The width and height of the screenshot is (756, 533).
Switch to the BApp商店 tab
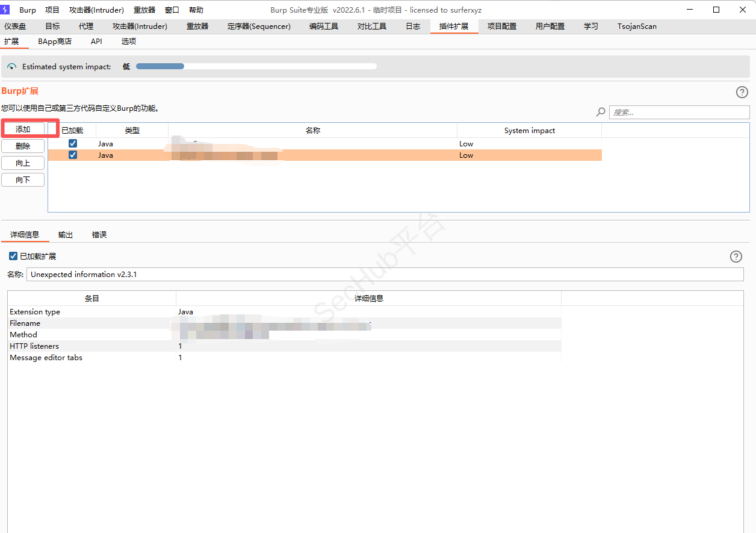coord(55,42)
